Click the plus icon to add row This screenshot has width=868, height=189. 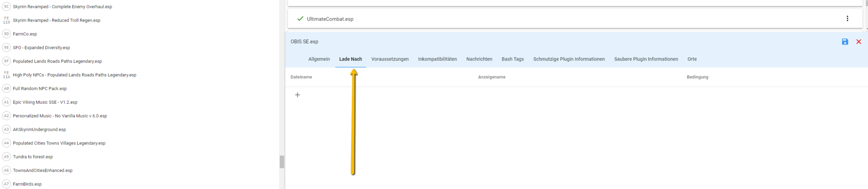(297, 95)
